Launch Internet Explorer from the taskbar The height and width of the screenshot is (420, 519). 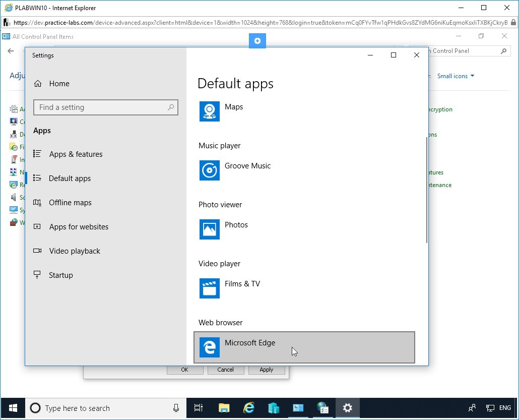[x=248, y=408]
